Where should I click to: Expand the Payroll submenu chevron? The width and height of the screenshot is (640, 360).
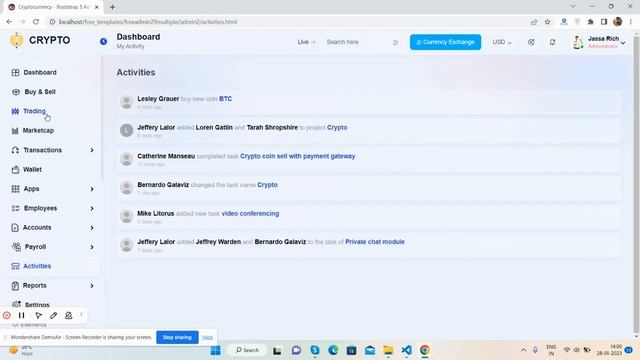[92, 247]
